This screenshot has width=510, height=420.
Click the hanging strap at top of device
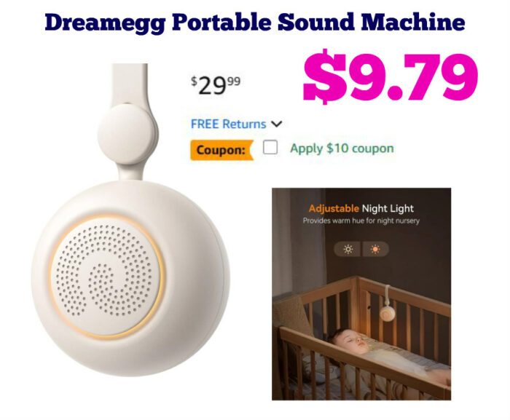click(x=130, y=83)
